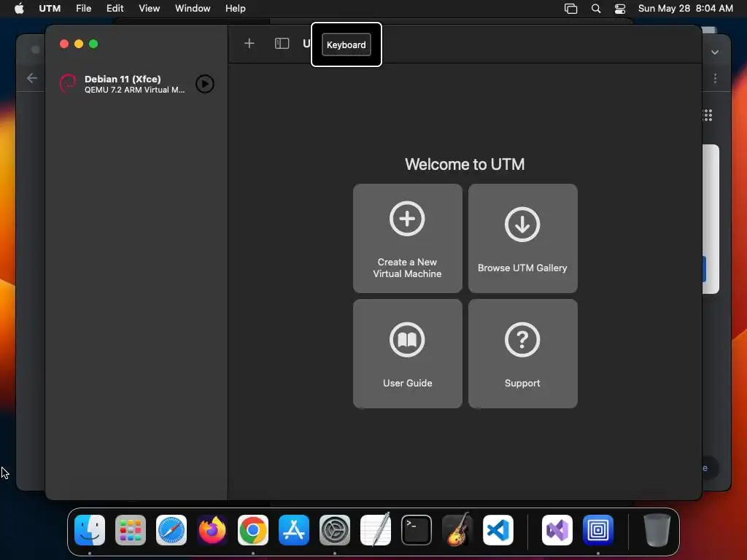Open the Support tile
This screenshot has width=747, height=560.
pos(522,354)
